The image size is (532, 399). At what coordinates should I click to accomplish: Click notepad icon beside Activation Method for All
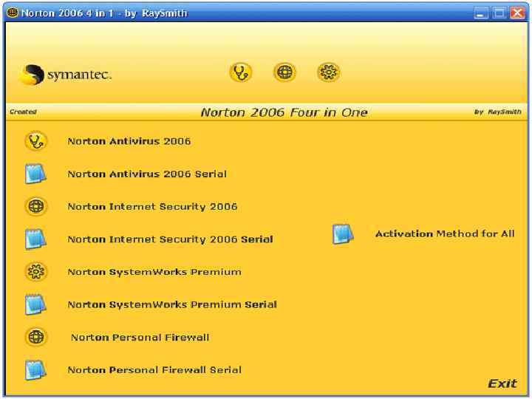pos(343,234)
